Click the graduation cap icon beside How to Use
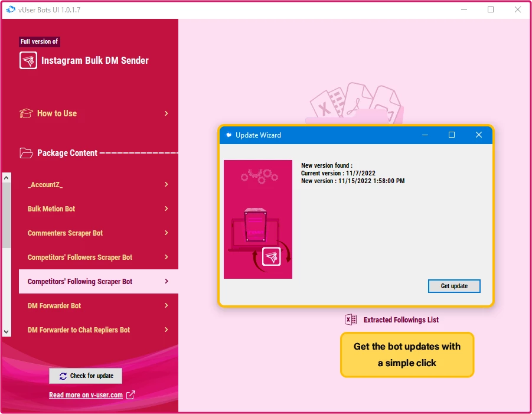This screenshot has height=414, width=532. (26, 113)
